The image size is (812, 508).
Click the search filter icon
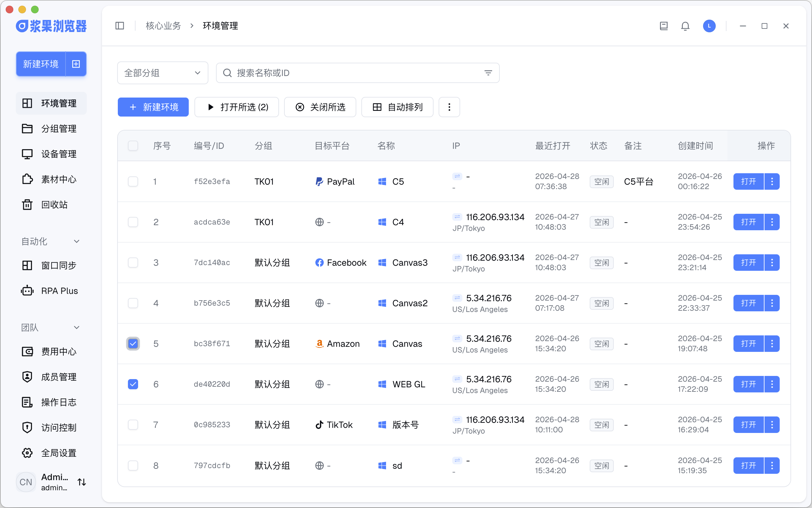pos(488,73)
